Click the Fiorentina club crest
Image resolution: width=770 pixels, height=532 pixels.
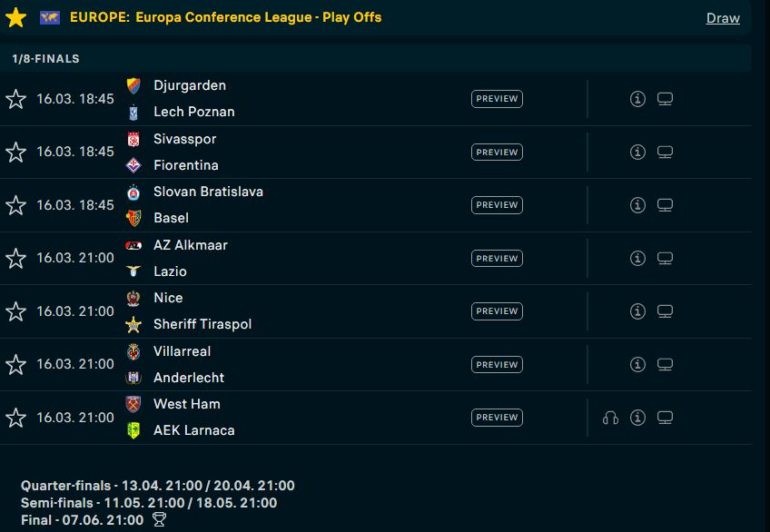pyautogui.click(x=133, y=166)
